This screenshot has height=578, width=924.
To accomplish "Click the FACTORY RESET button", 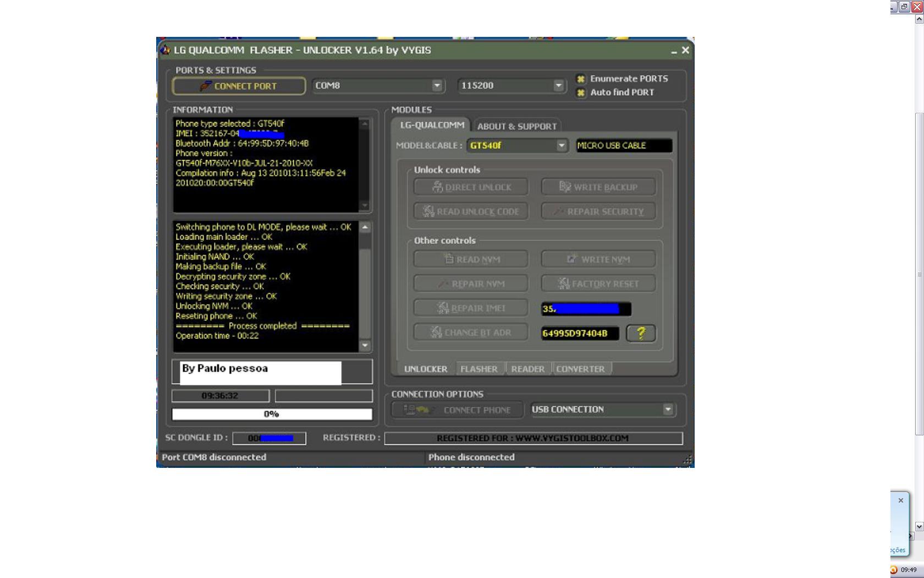I will 598,283.
